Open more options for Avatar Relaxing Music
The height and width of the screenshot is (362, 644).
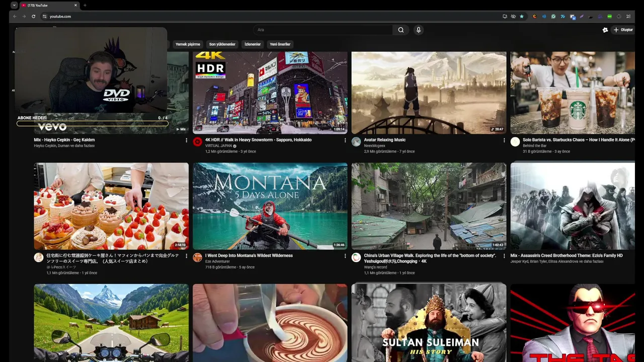click(x=504, y=140)
